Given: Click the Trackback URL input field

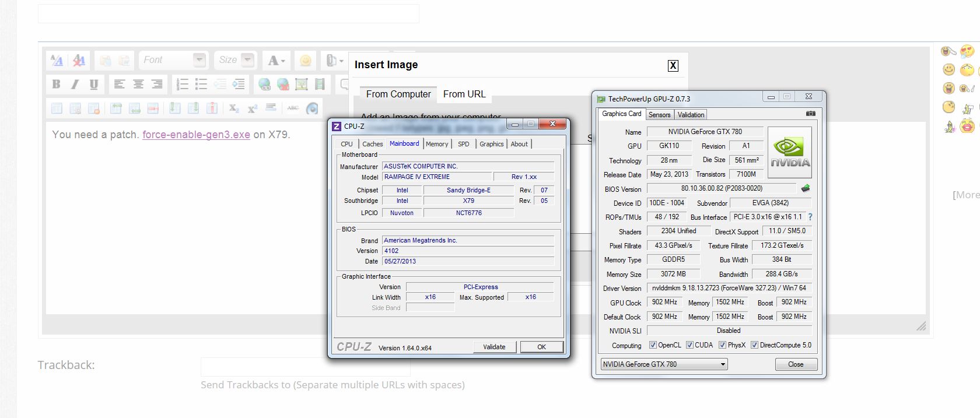Looking at the screenshot, I should click(305, 367).
